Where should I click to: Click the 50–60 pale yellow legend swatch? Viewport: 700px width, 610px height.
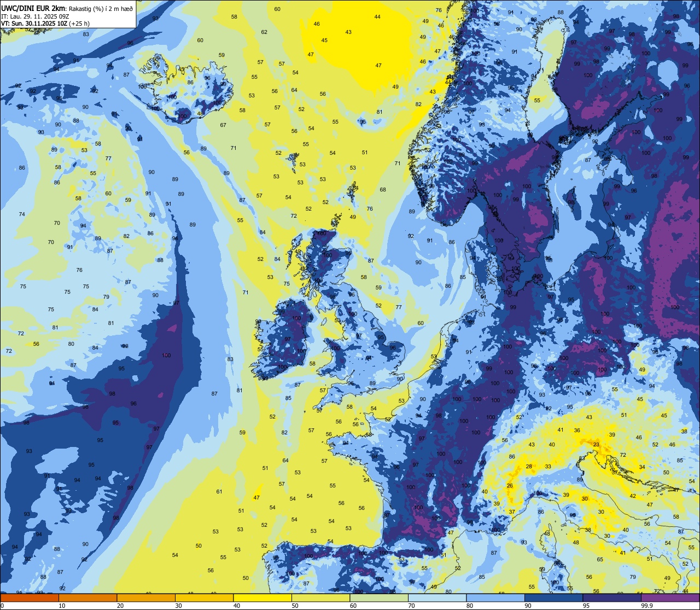pyautogui.click(x=320, y=597)
